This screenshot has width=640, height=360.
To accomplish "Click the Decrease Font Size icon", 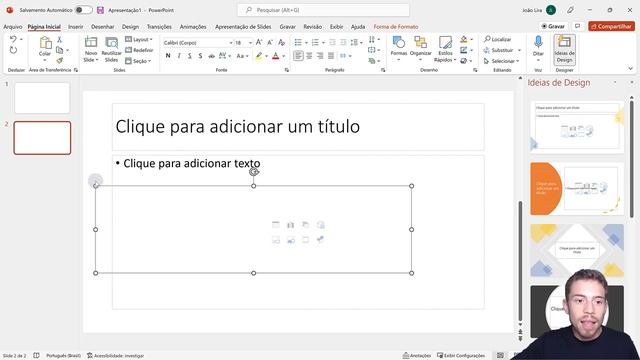I will [x=270, y=42].
